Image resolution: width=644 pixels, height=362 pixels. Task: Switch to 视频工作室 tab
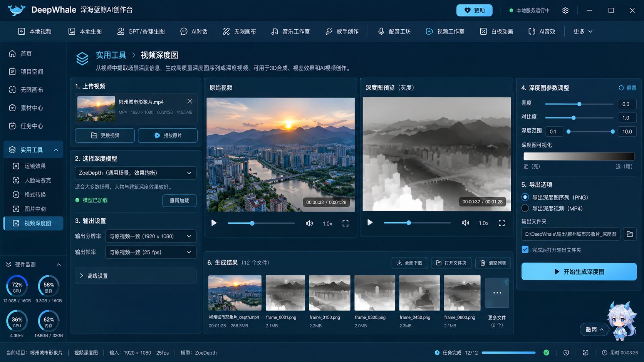click(445, 32)
